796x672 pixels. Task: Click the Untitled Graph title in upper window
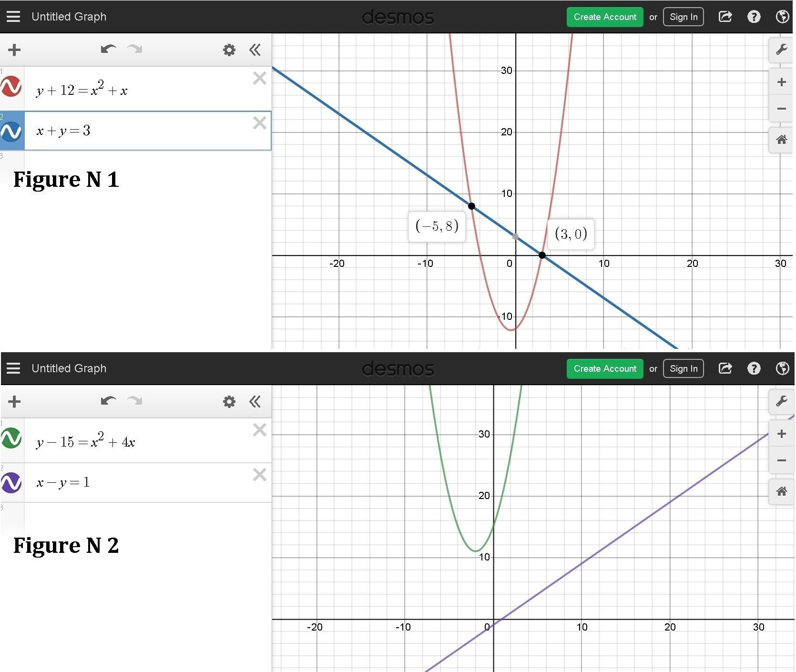coord(69,17)
